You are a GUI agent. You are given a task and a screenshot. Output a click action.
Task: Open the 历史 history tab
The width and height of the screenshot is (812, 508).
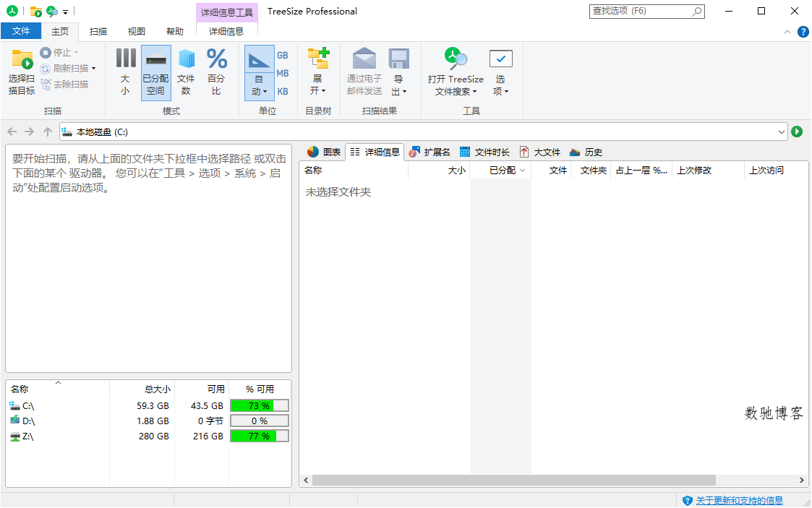586,152
